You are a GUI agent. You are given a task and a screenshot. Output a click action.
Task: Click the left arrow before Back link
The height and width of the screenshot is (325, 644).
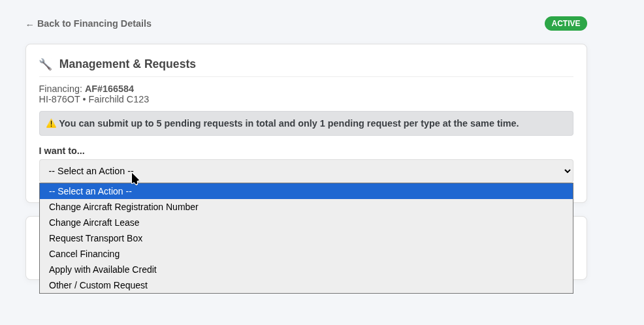29,25
